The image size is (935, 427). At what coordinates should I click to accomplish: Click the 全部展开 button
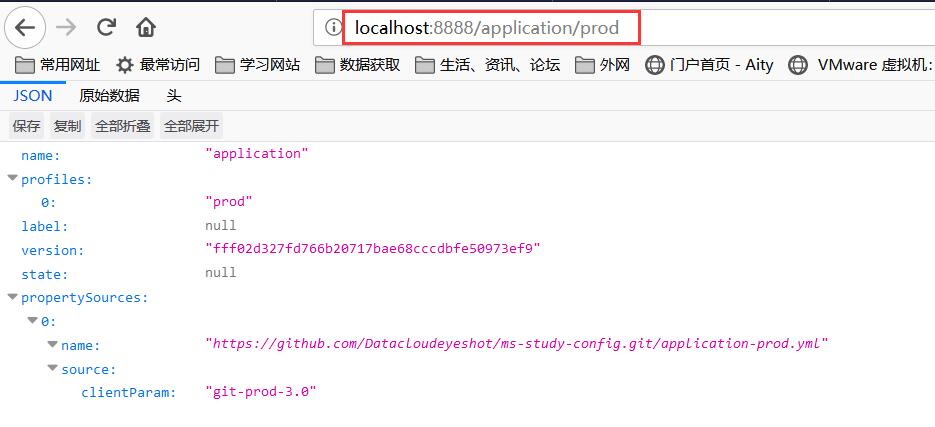[191, 126]
